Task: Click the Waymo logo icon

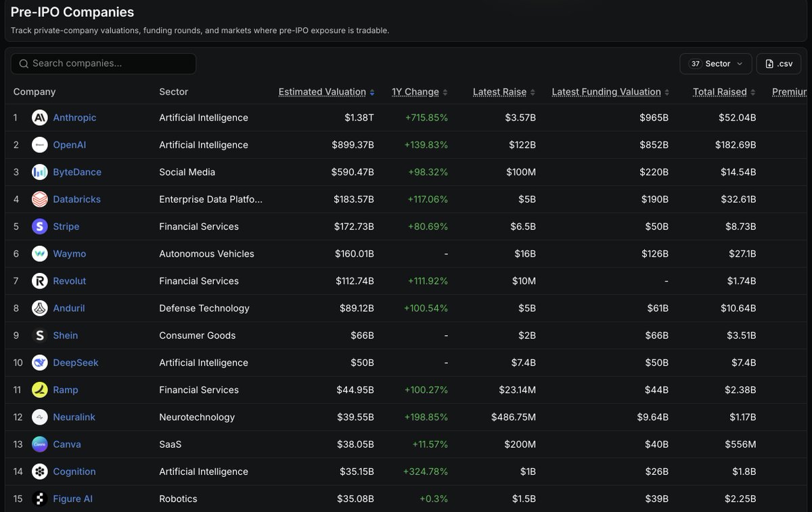Action: pyautogui.click(x=40, y=254)
